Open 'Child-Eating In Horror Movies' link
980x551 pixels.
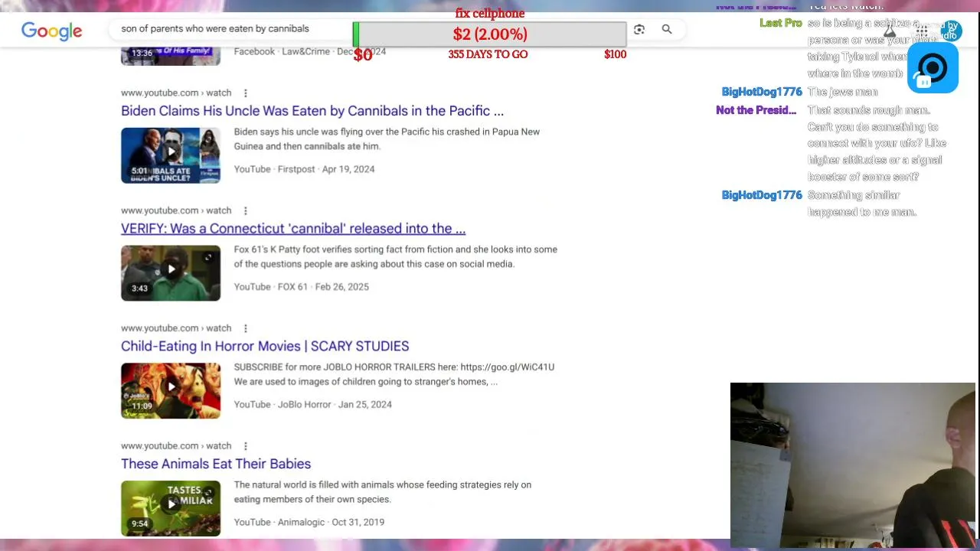265,347
